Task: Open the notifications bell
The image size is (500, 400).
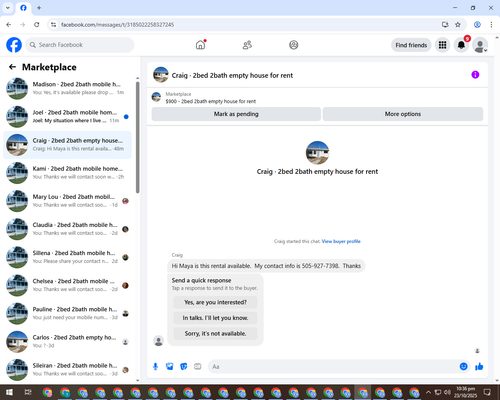Action: [x=461, y=45]
